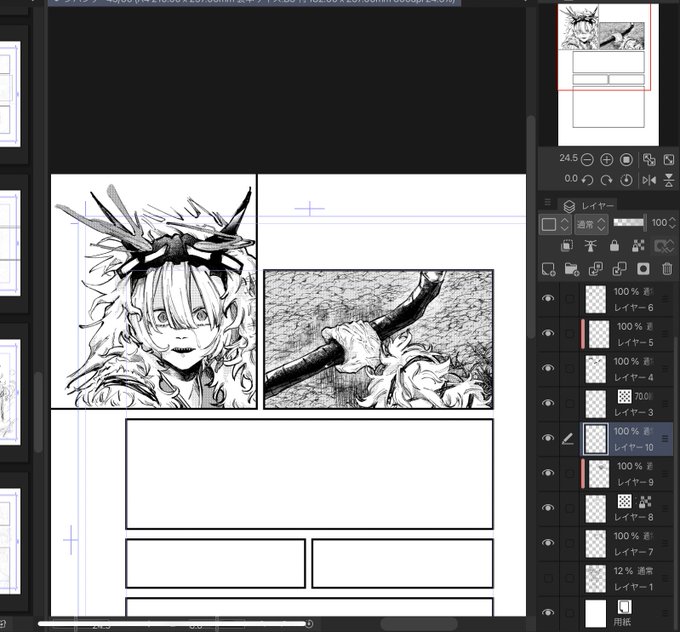Create a new layer folder
This screenshot has width=680, height=632.
(572, 269)
